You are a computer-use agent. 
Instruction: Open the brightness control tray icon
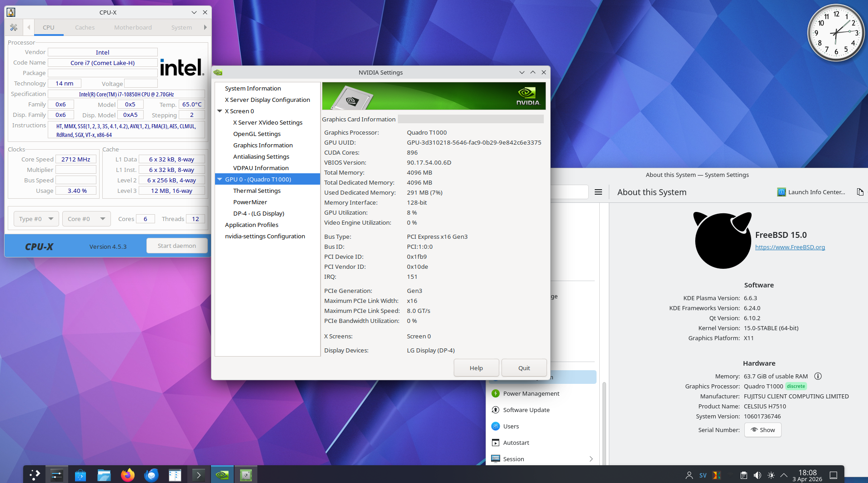(771, 475)
